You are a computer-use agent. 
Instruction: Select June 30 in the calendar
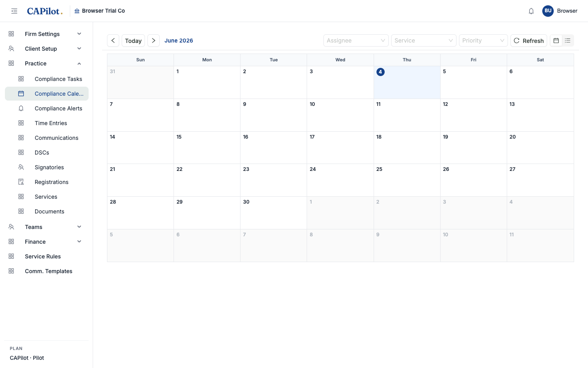pos(274,213)
